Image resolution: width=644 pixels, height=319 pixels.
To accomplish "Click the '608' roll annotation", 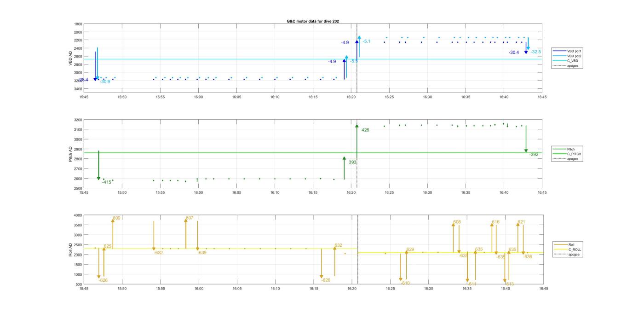I will pyautogui.click(x=457, y=222).
